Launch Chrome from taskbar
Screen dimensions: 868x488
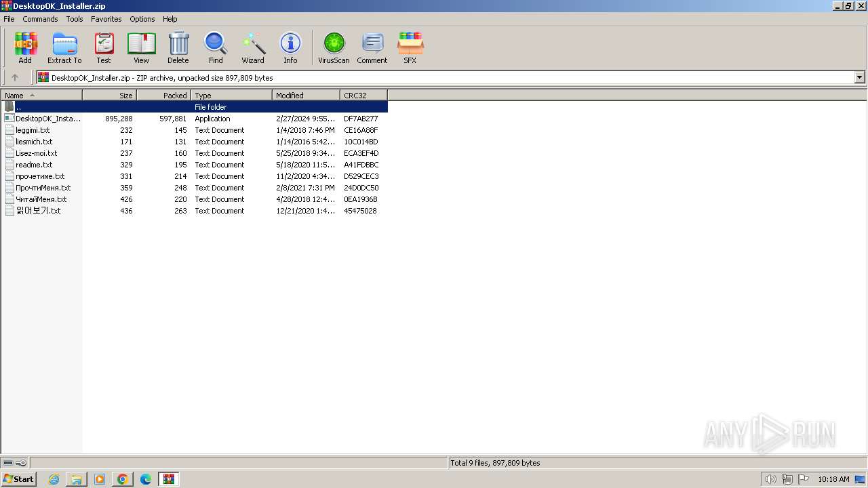pyautogui.click(x=123, y=479)
